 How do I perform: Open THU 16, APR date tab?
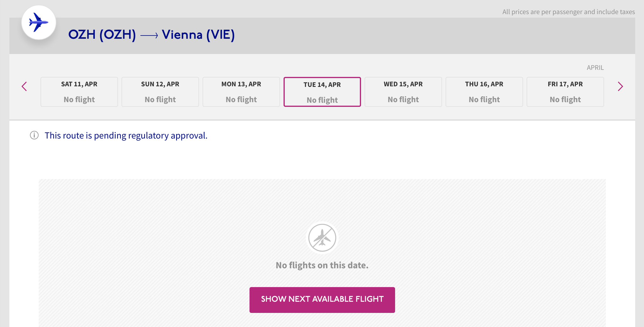click(x=484, y=92)
